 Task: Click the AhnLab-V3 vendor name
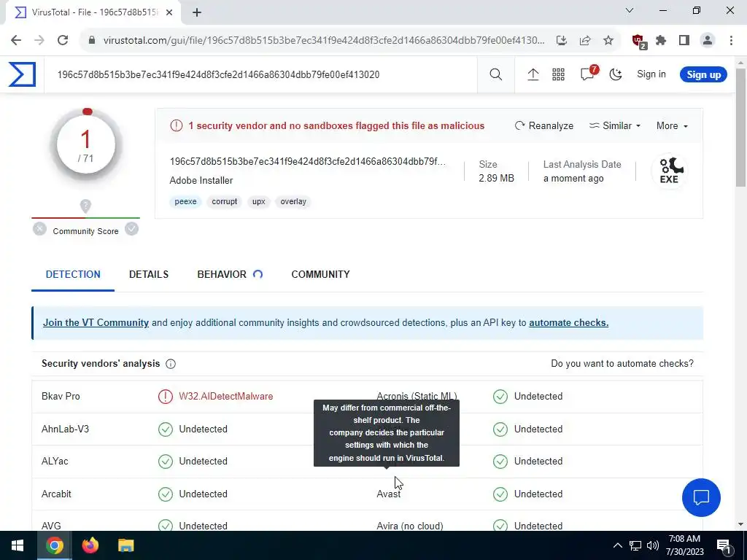[65, 429]
